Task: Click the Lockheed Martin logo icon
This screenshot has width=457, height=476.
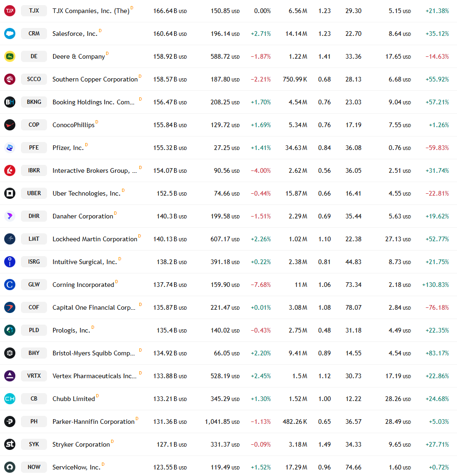Action: (10, 239)
